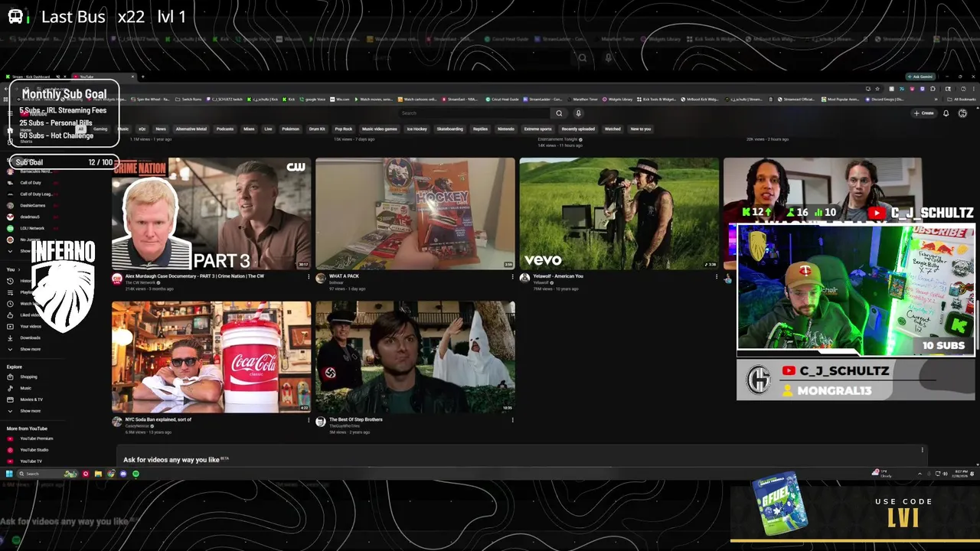Select the Reptiles filter chip

[x=480, y=129]
